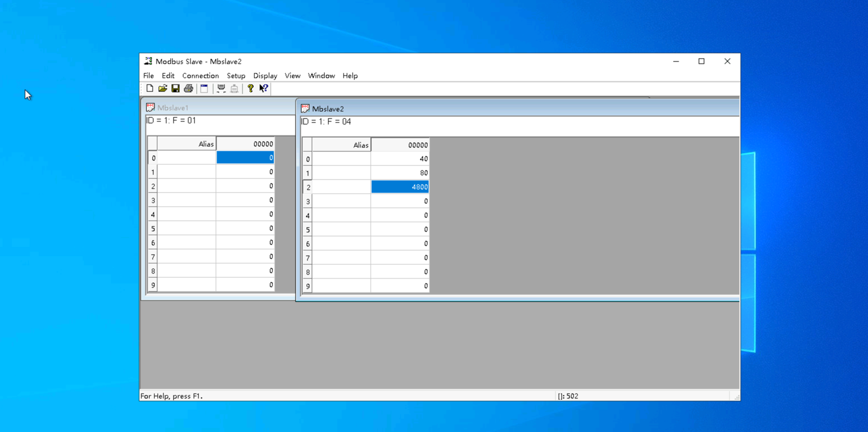868x432 pixels.
Task: Select Alias cell of row 4 in Mbslave1
Action: click(186, 214)
